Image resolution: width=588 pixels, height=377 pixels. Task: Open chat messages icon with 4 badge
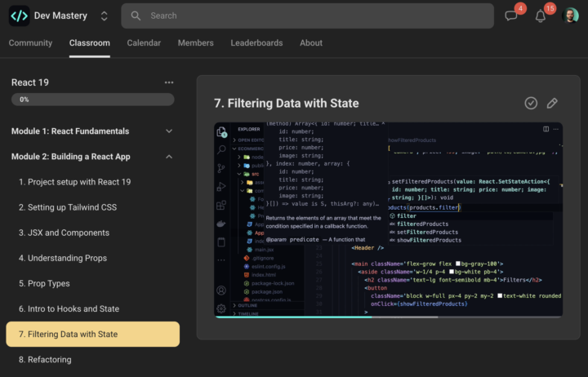pos(511,16)
